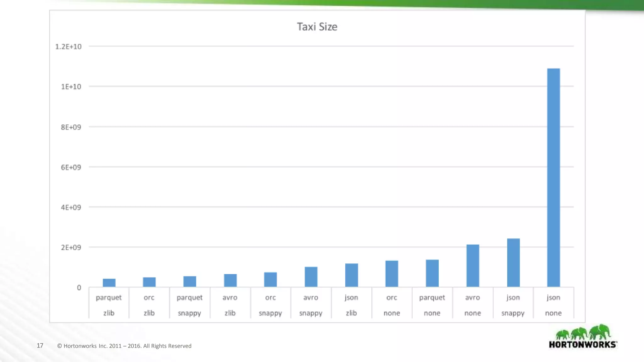Click the orc none bar
This screenshot has height=362, width=644.
392,274
